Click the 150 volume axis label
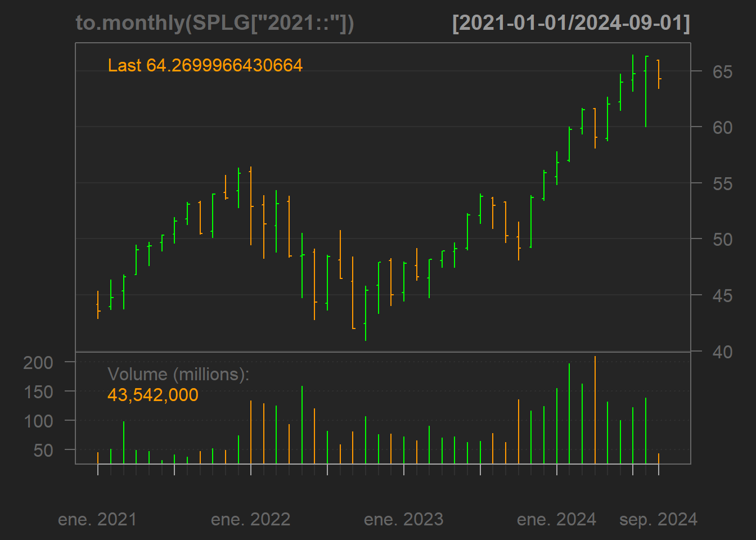This screenshot has height=540, width=756. tap(38, 392)
